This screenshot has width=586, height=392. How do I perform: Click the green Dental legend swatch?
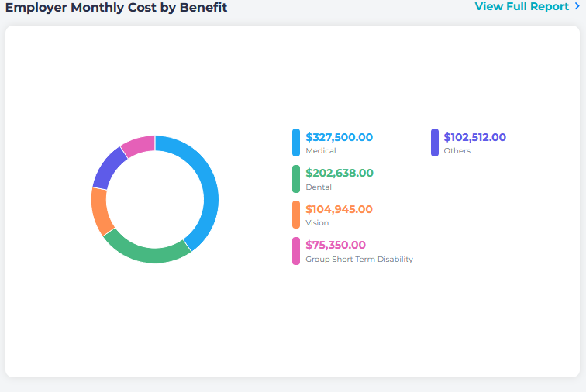coord(296,179)
